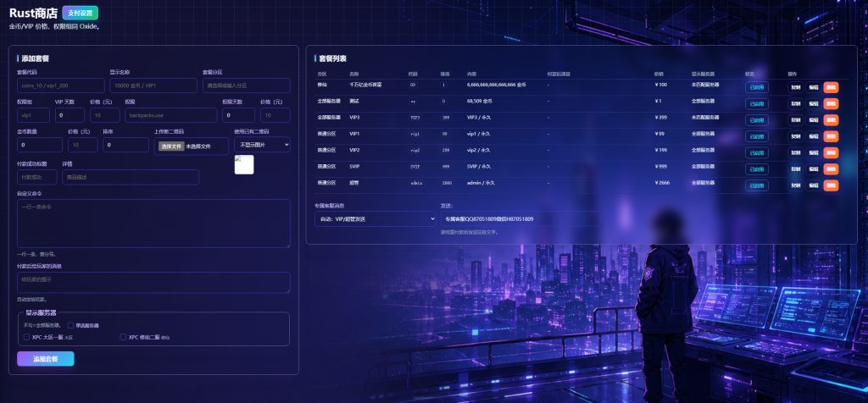Open the 支付设置 payment settings button
The width and height of the screenshot is (868, 403).
(x=81, y=13)
